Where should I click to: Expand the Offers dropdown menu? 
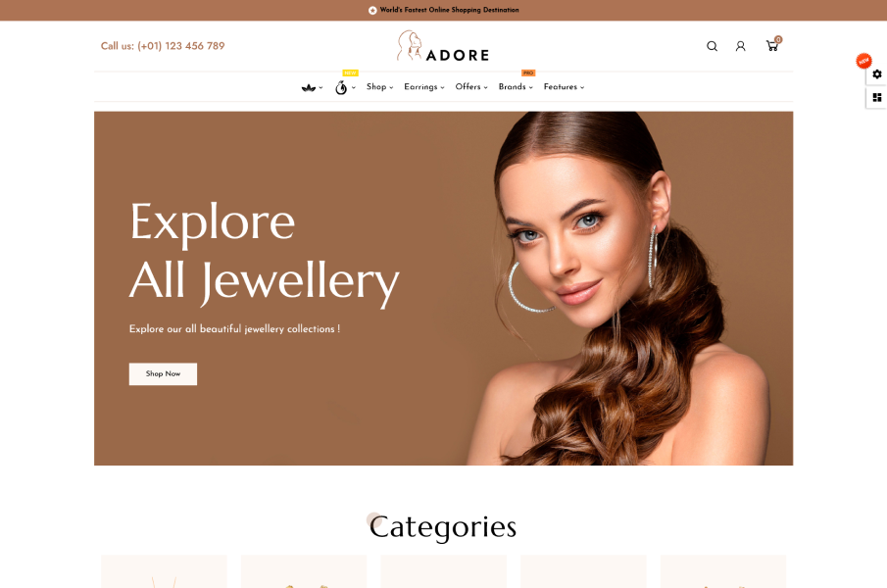(x=471, y=86)
